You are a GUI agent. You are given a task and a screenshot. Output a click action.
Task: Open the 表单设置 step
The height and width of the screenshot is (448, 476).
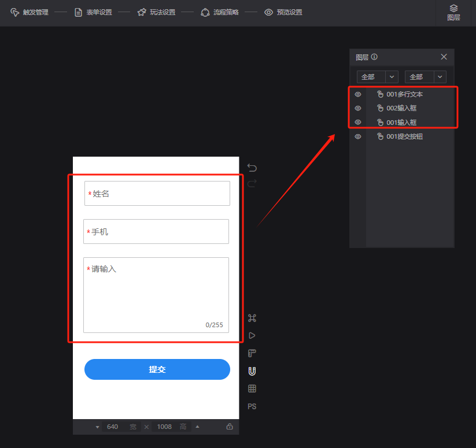click(93, 12)
